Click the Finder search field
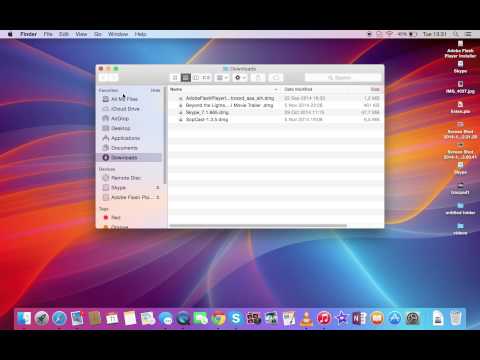This screenshot has height=360, width=480. point(343,78)
